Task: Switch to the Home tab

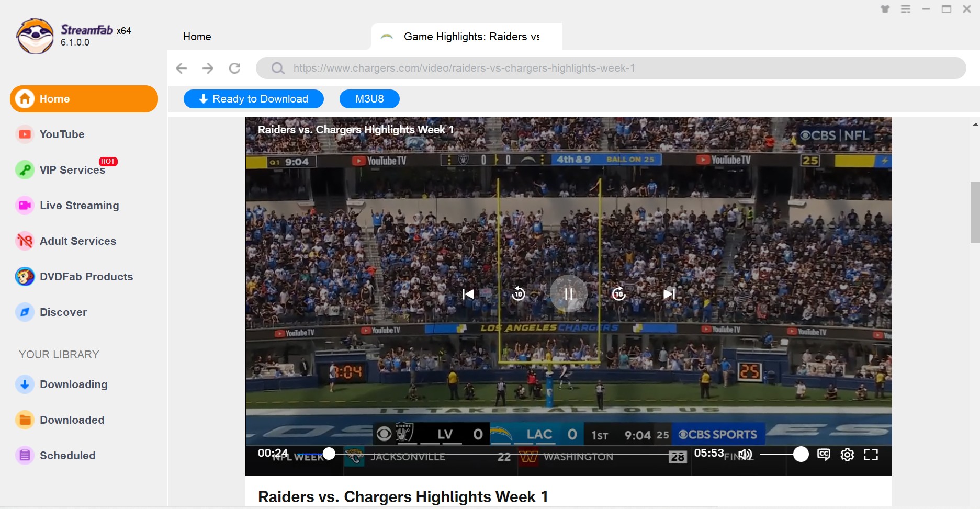Action: coord(197,37)
